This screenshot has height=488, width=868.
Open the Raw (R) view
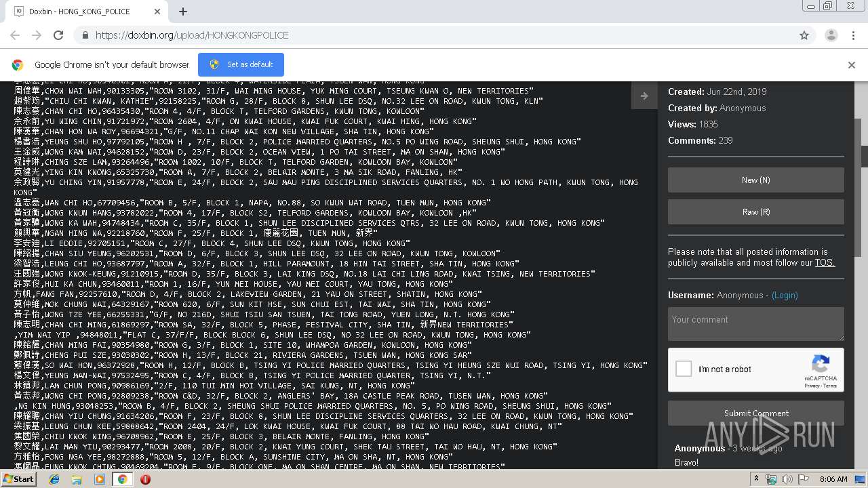(x=756, y=212)
